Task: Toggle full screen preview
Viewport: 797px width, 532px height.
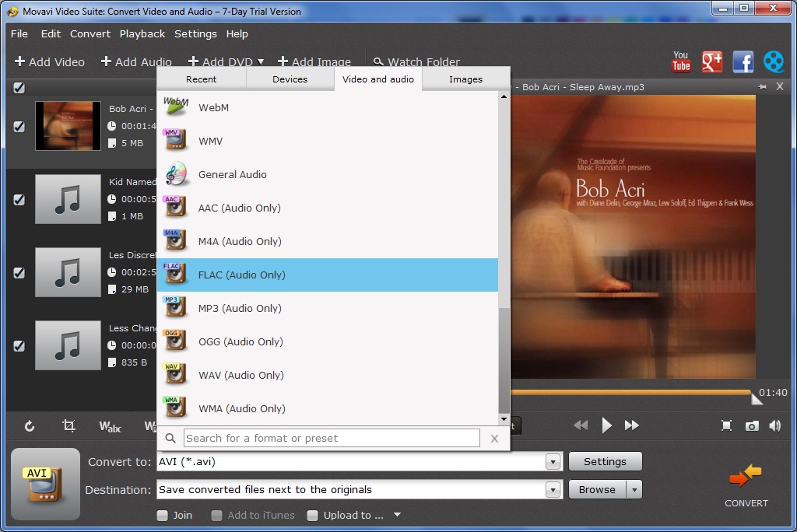Action: tap(726, 425)
